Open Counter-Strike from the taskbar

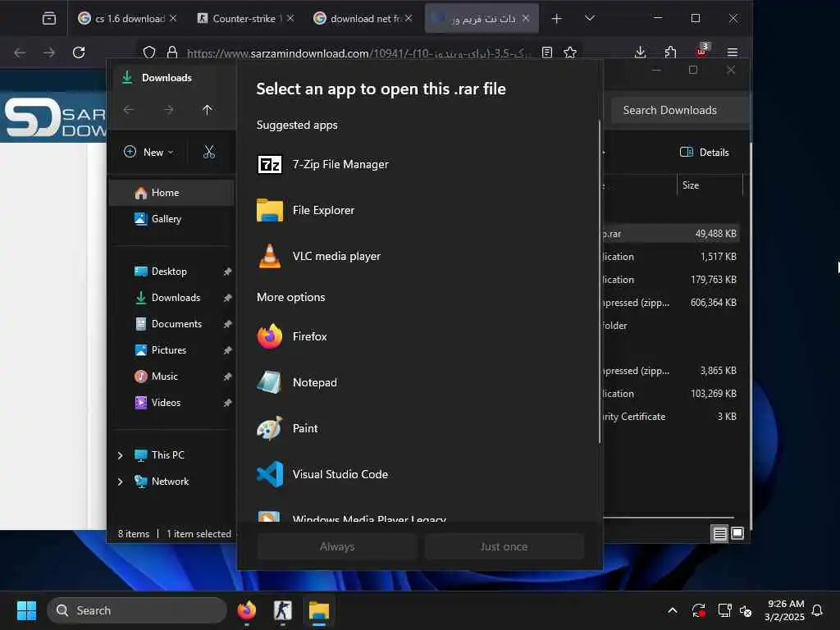[x=282, y=610]
